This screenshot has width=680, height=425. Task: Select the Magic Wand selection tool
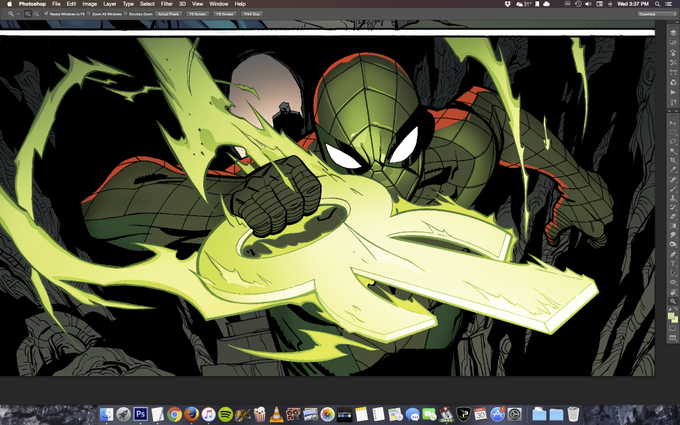[673, 150]
